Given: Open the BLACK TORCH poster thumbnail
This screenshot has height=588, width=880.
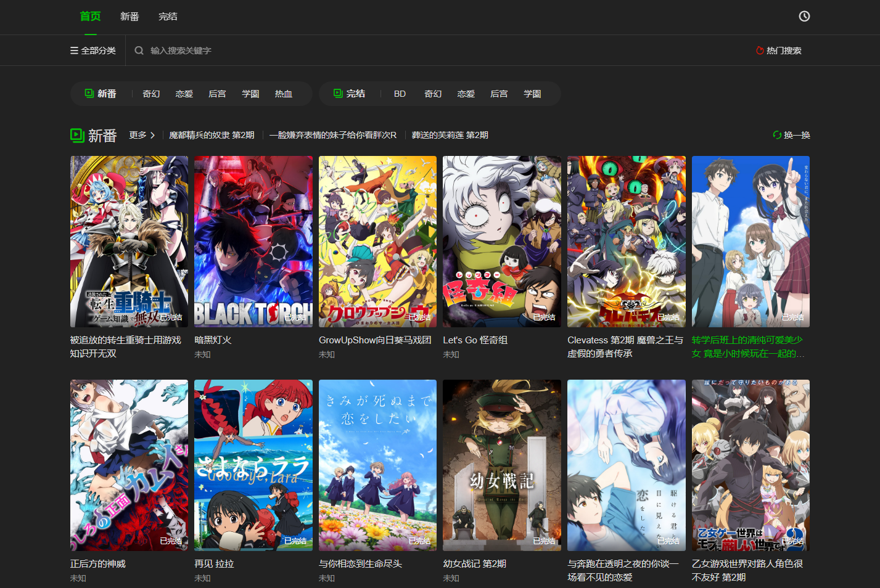Looking at the screenshot, I should click(253, 242).
